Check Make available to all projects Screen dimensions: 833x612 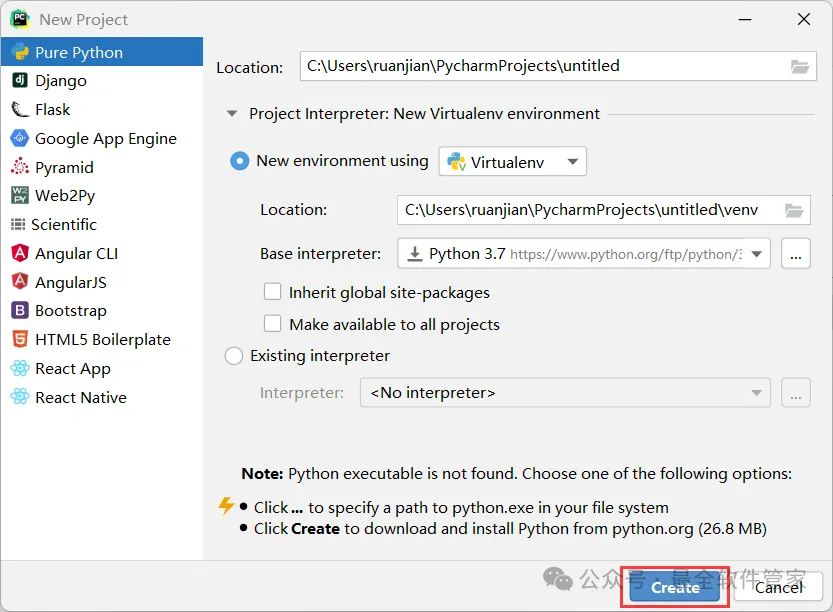(x=272, y=324)
